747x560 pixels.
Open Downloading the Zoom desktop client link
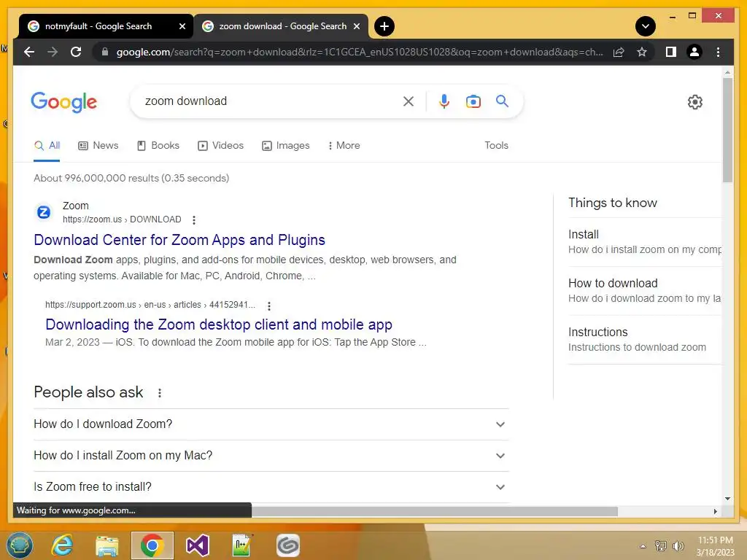point(219,324)
